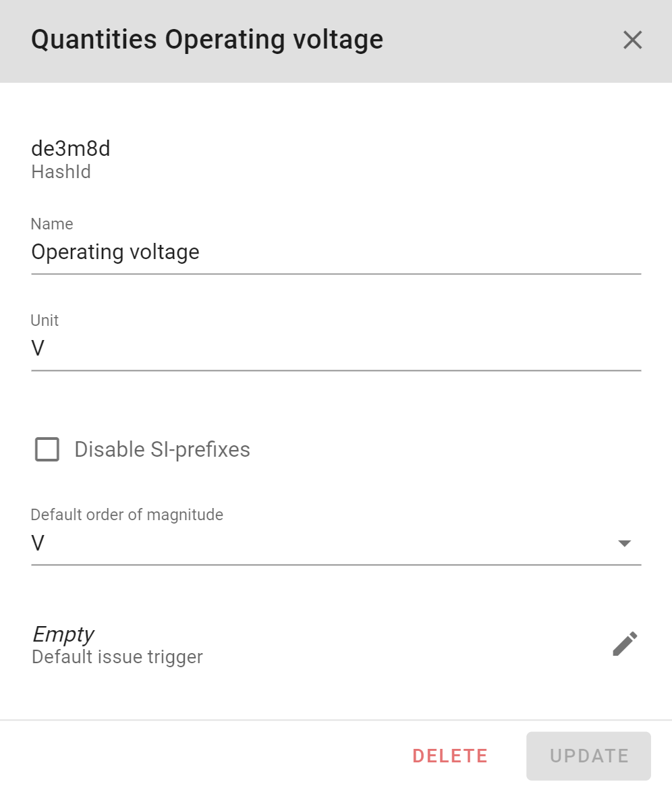The height and width of the screenshot is (788, 672).
Task: Click the pencil icon to edit issue trigger
Action: point(625,644)
